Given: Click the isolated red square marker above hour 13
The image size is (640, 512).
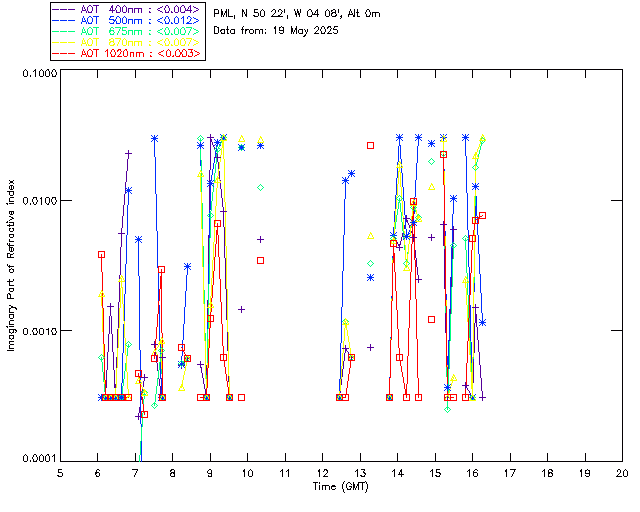Looking at the screenshot, I should [x=370, y=145].
